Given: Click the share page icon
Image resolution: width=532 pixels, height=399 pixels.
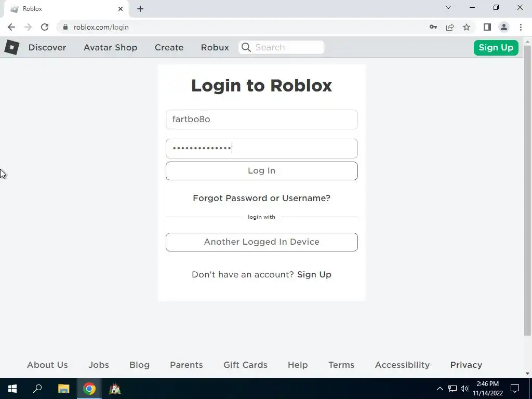Looking at the screenshot, I should (x=450, y=27).
